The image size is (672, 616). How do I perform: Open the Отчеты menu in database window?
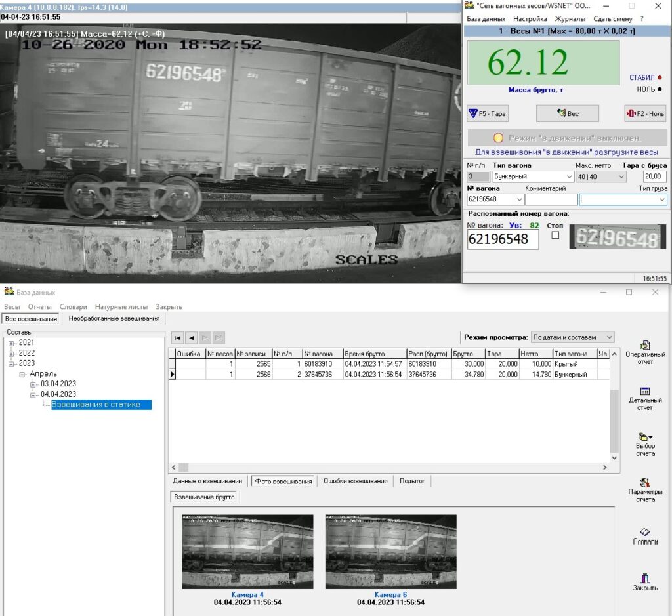click(x=40, y=307)
